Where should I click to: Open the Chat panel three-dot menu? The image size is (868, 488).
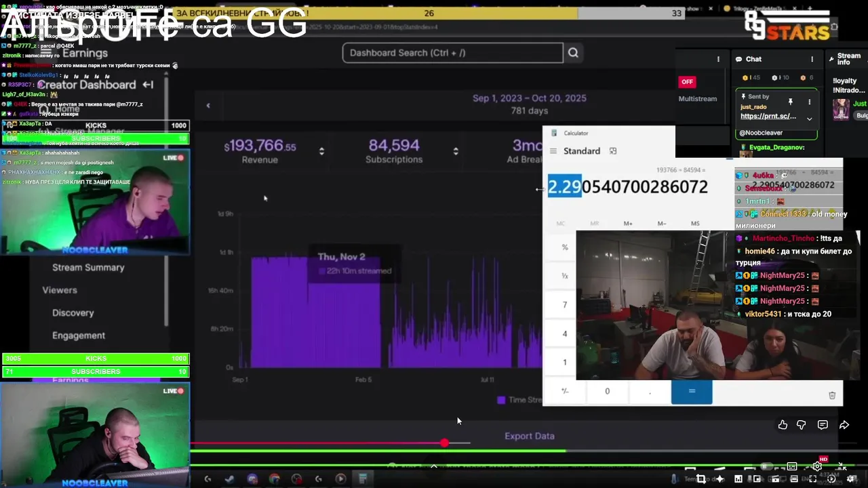coord(812,59)
